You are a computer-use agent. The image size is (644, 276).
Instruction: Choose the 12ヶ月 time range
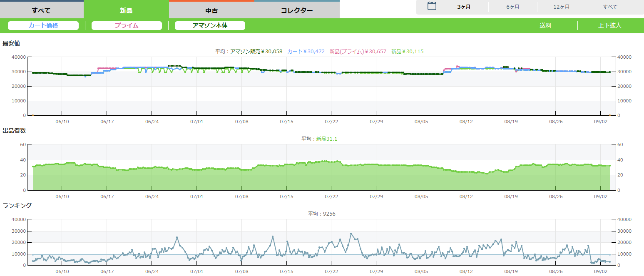561,7
